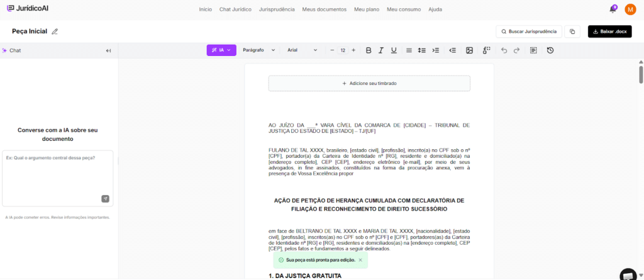The height and width of the screenshot is (280, 644).
Task: Click the insert elements icon next to image
Action: 487,50
